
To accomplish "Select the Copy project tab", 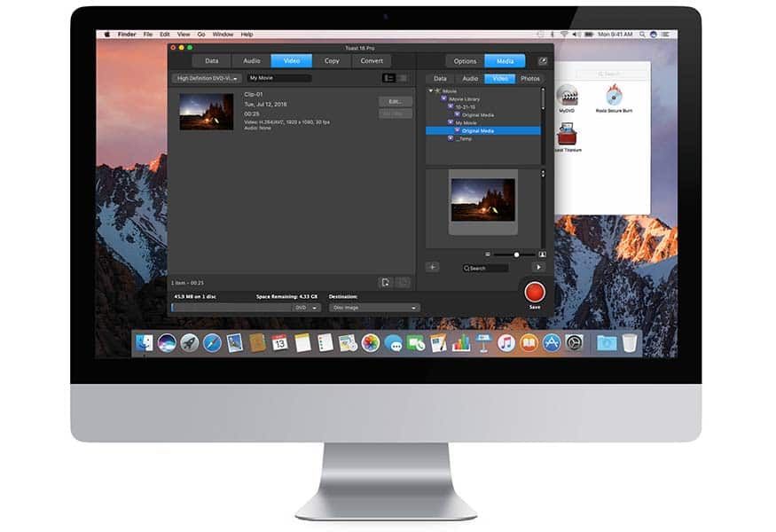I will coord(332,61).
